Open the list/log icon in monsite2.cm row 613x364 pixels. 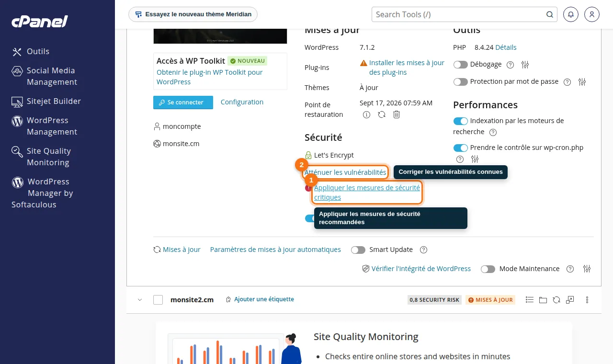coord(529,300)
